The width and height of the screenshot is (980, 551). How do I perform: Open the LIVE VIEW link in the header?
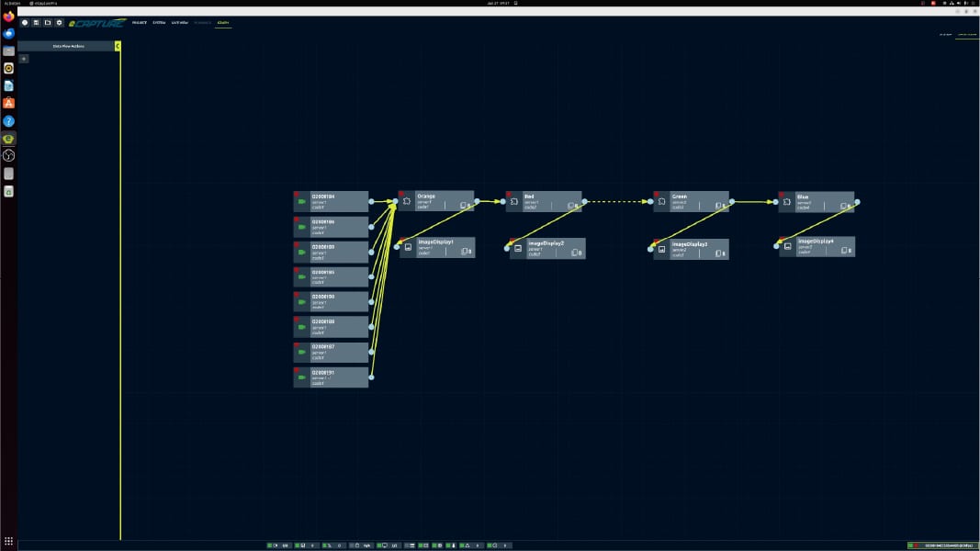[x=179, y=22]
